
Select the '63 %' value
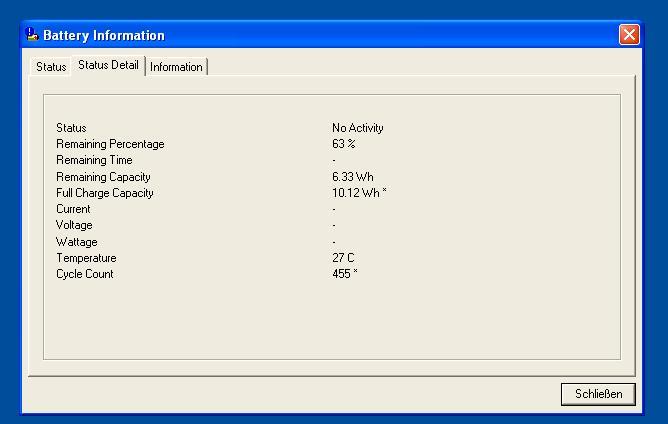(x=343, y=144)
